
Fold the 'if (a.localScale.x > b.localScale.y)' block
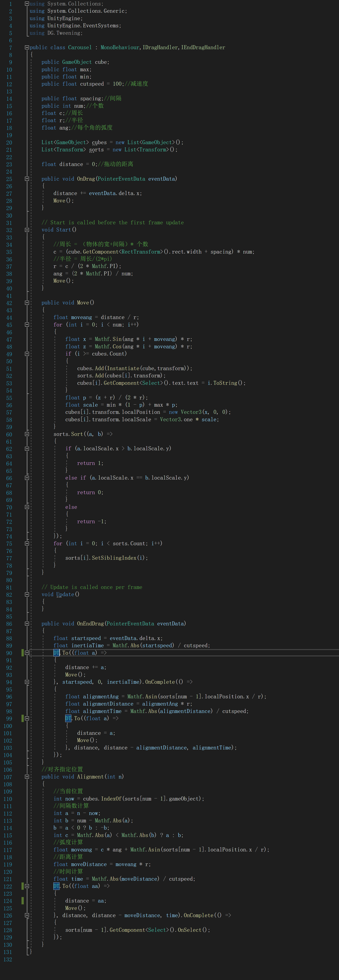27,449
